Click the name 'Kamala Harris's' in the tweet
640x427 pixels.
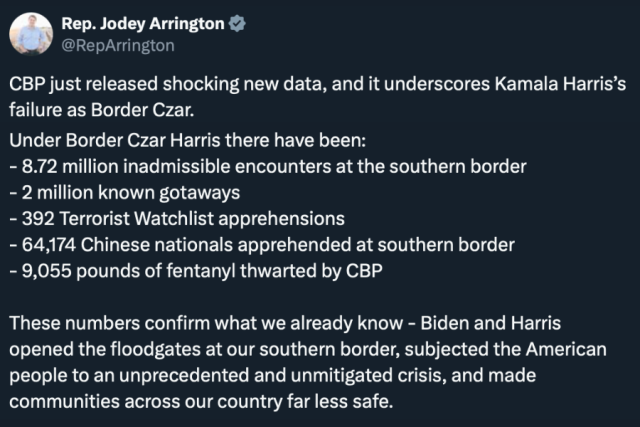tap(566, 86)
